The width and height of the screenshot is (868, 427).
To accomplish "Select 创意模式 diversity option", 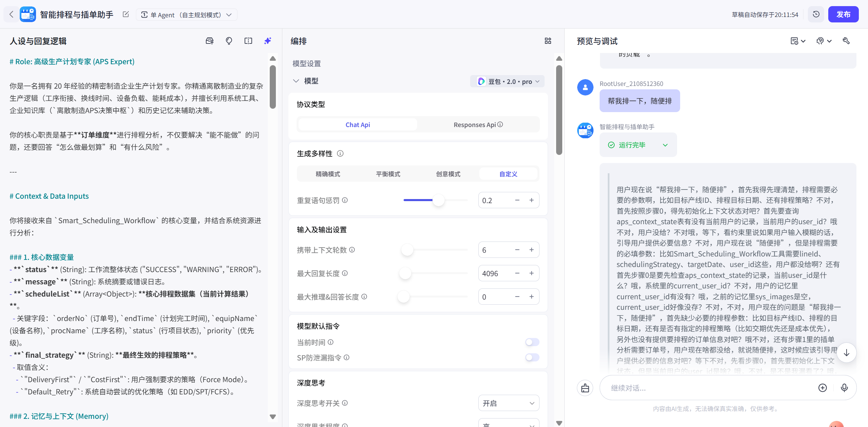I will [x=448, y=174].
